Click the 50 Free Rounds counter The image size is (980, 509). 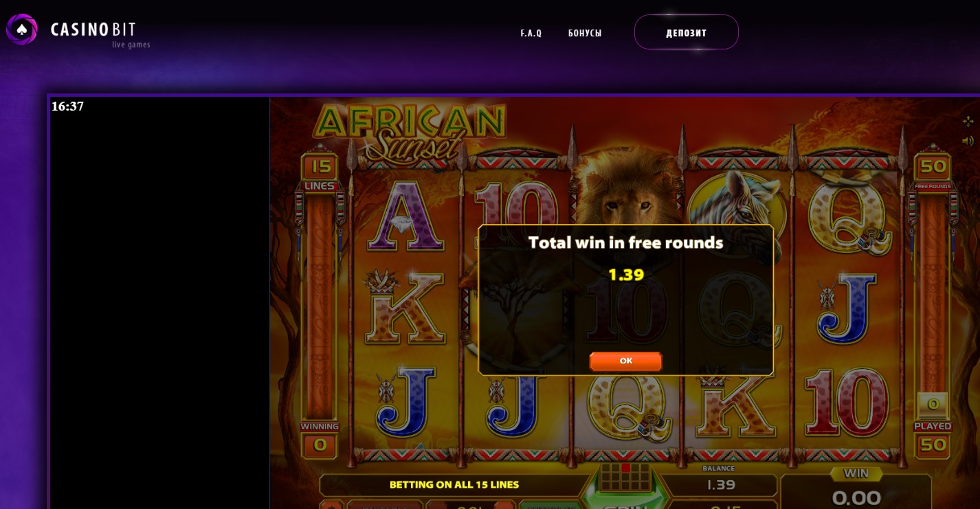(933, 172)
